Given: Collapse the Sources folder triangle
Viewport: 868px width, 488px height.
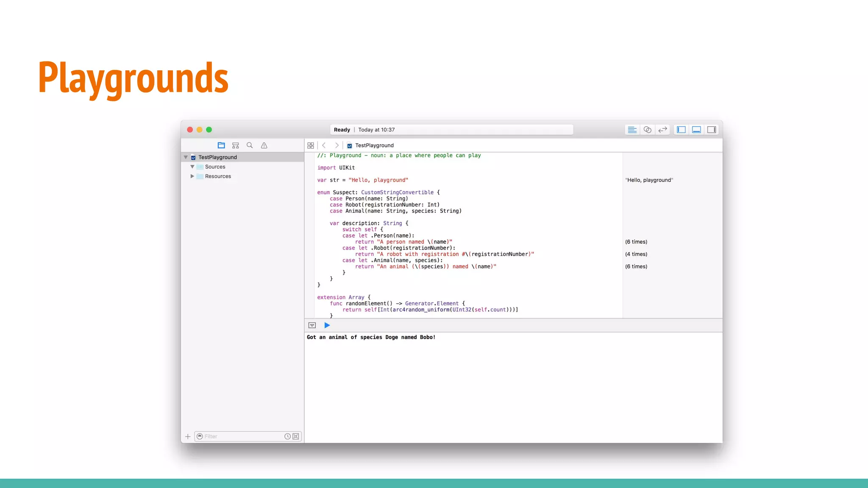Looking at the screenshot, I should 192,167.
